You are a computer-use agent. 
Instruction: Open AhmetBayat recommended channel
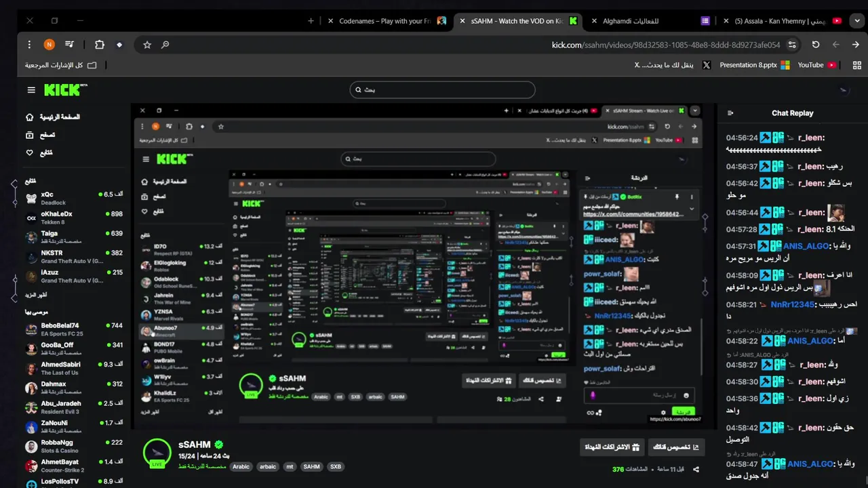click(x=75, y=466)
